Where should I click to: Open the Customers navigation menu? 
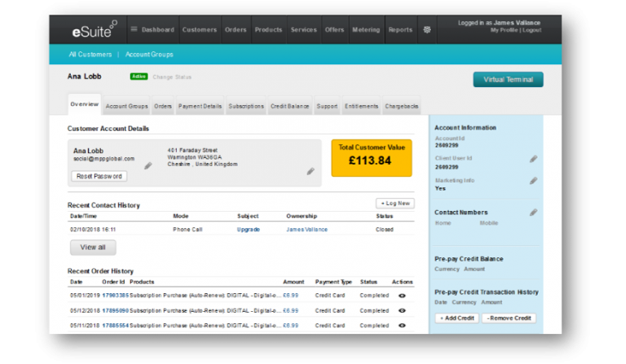(x=200, y=29)
